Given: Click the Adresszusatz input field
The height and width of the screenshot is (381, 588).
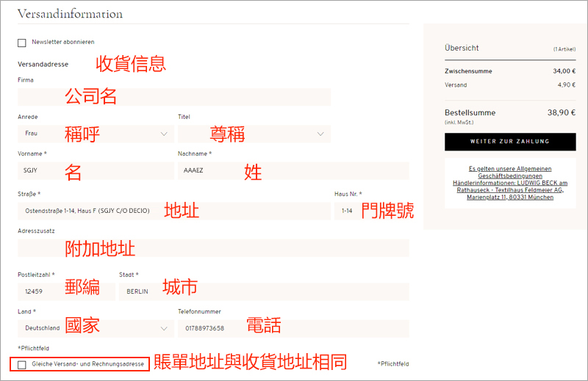Looking at the screenshot, I should pyautogui.click(x=213, y=248).
